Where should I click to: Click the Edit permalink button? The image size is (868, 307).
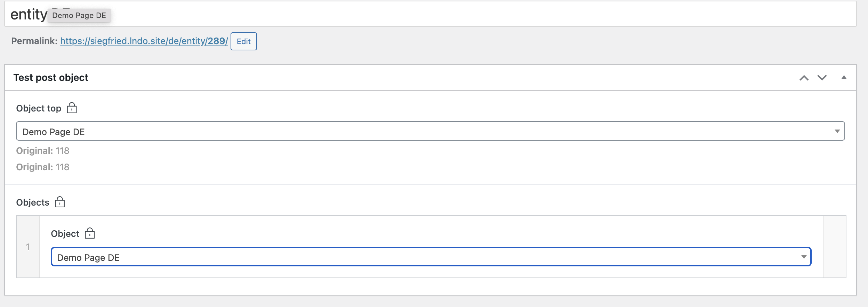click(x=243, y=41)
